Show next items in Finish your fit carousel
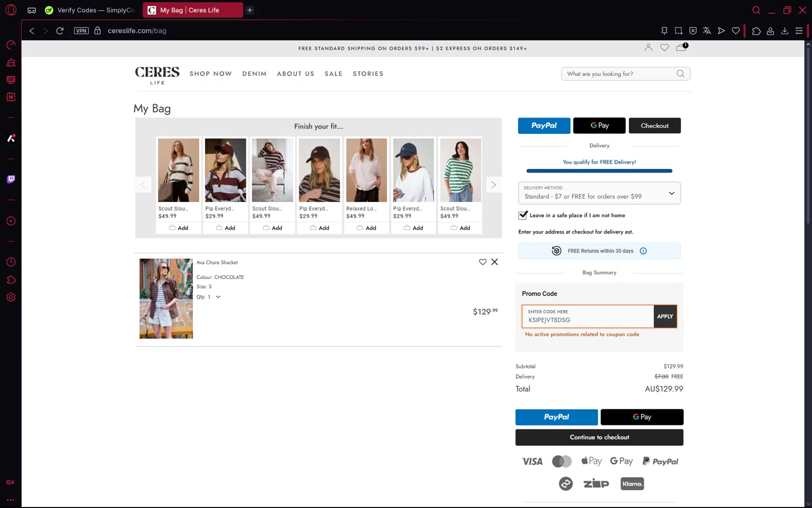Screen dimensions: 812x508 tap(493, 185)
